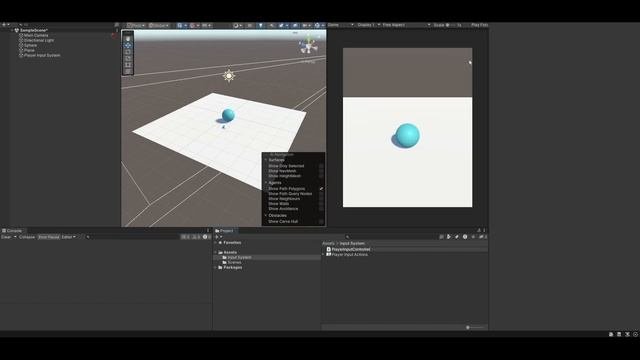This screenshot has width=640, height=360.
Task: Select the Rect tool in scene toolbar
Action: (x=128, y=65)
